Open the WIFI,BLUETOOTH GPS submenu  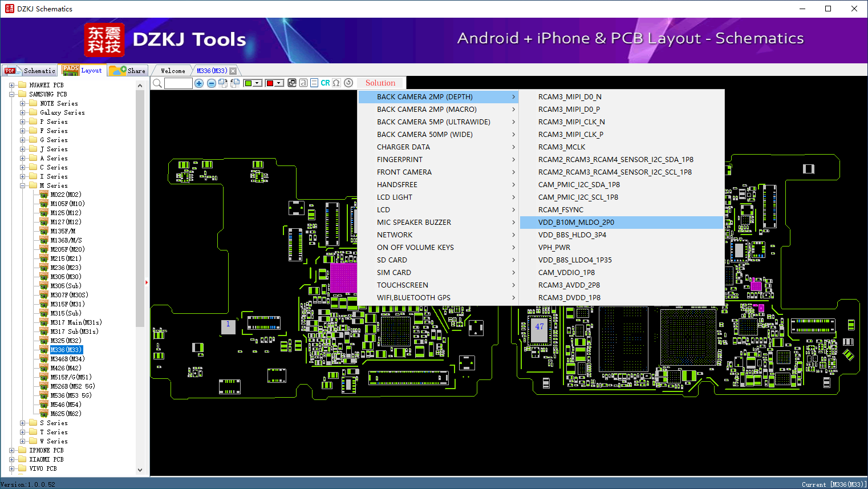coord(438,298)
